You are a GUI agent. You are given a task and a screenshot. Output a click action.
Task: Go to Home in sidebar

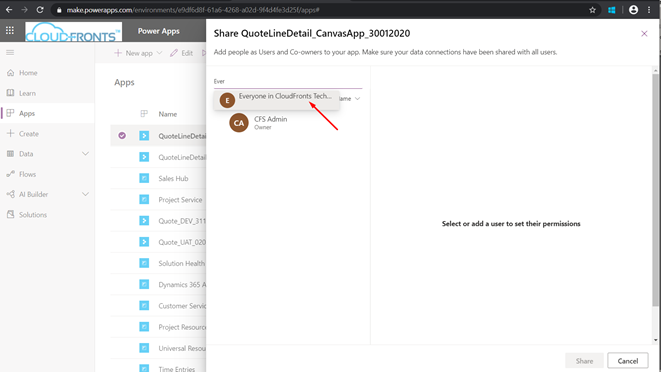[28, 73]
